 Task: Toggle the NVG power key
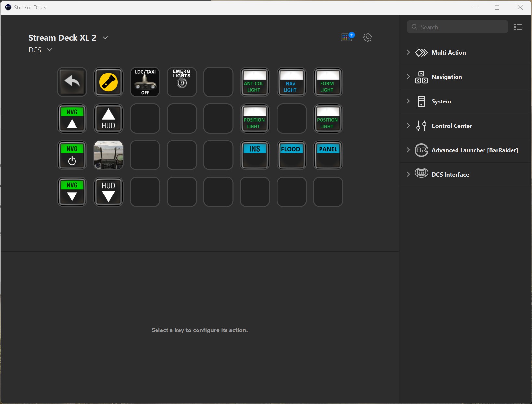click(72, 155)
